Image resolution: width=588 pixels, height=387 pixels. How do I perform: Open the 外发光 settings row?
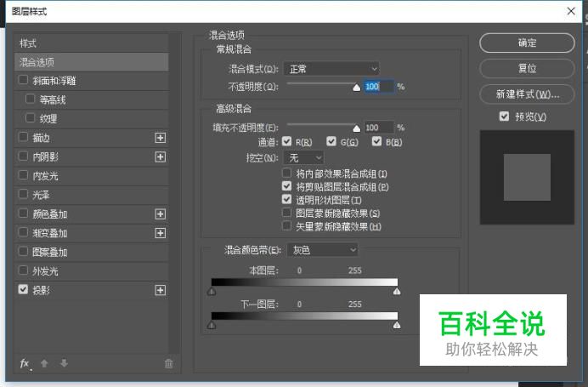coord(92,271)
